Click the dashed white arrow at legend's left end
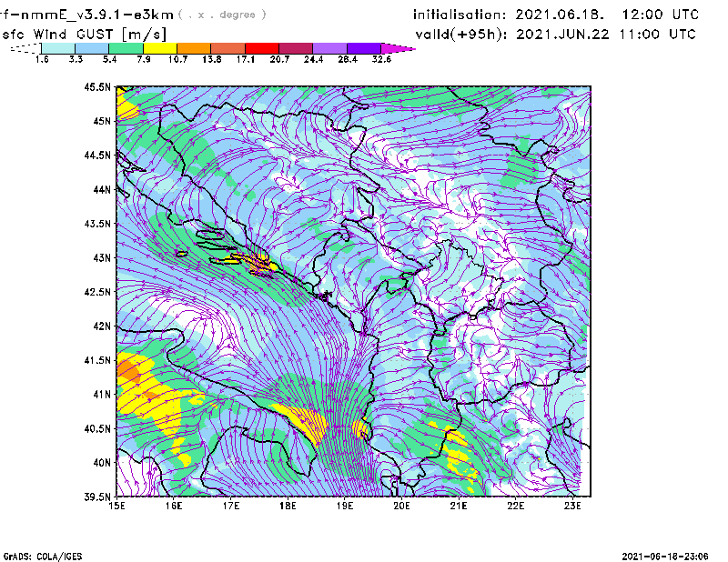Screen dimensions: 728x562 pos(25,48)
